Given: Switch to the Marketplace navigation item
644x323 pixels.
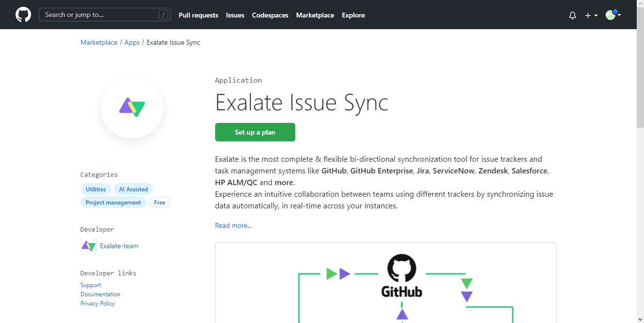Looking at the screenshot, I should (x=315, y=15).
